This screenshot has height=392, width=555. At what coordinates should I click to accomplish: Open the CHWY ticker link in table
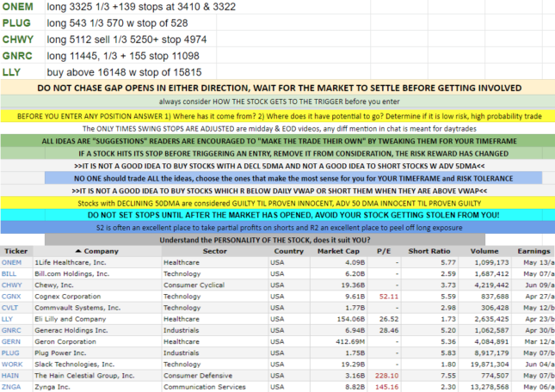(12, 285)
